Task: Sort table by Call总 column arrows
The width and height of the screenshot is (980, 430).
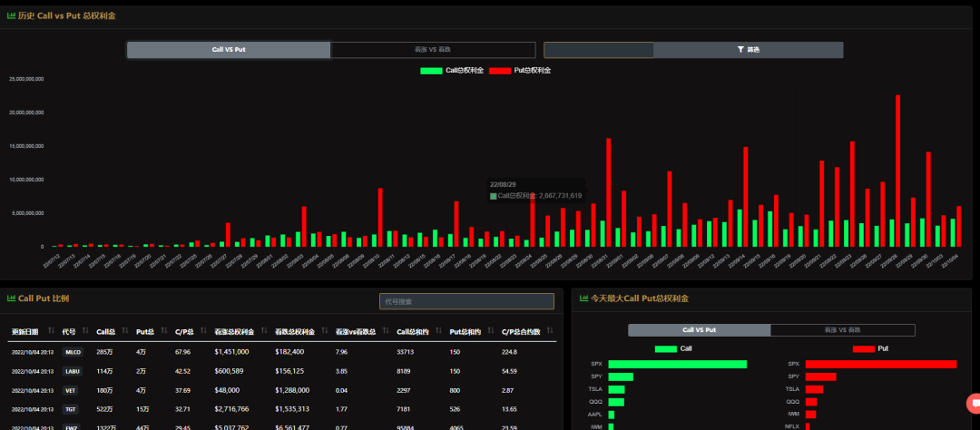Action: pos(125,330)
